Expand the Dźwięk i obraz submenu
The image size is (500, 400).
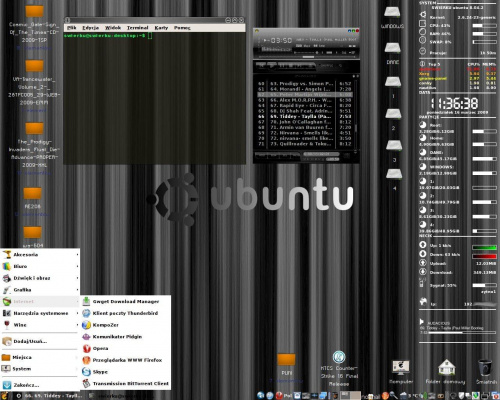(40, 278)
